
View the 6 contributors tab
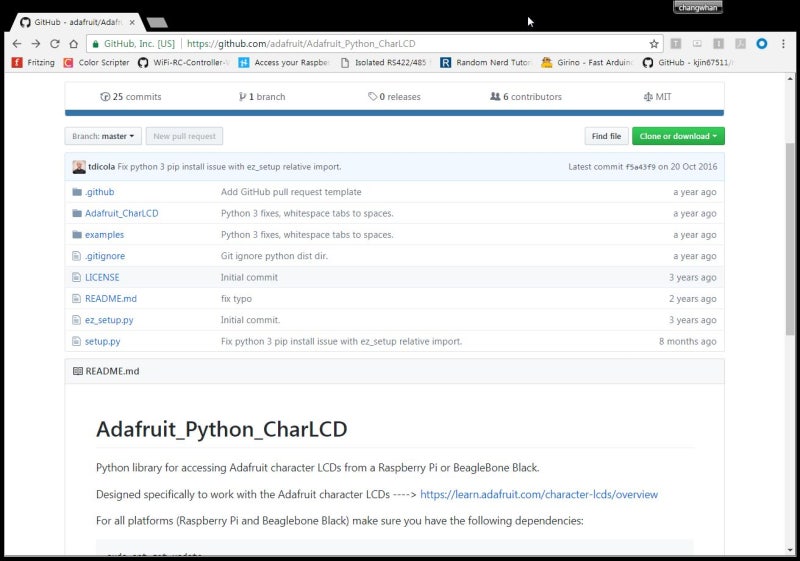click(x=525, y=97)
